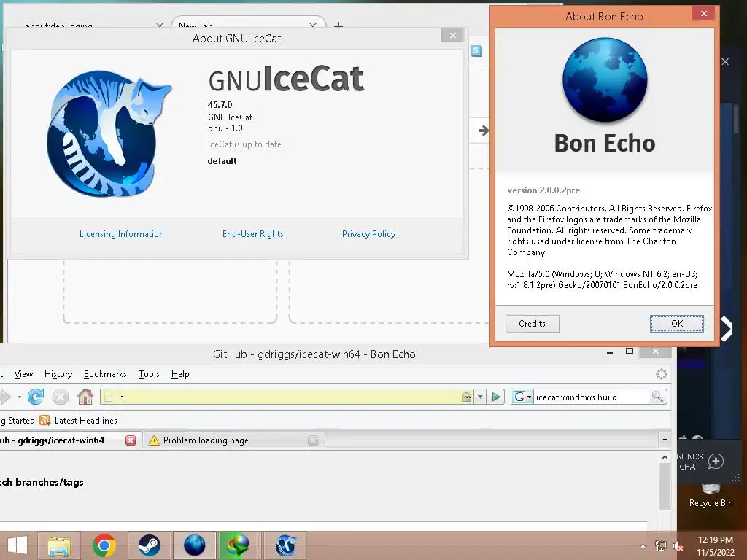Click the Getting Started bookmark
The height and width of the screenshot is (560, 747).
pyautogui.click(x=18, y=421)
